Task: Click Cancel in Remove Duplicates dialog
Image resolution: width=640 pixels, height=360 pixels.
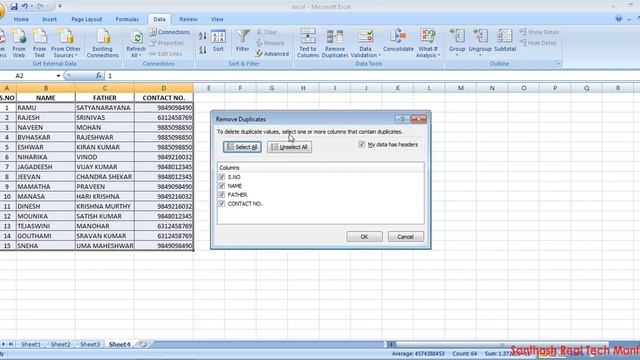Action: (x=405, y=237)
